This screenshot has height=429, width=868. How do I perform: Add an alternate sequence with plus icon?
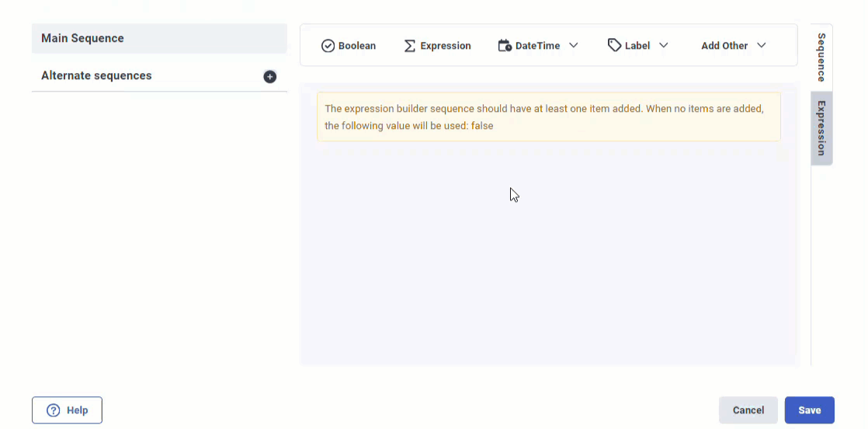tap(269, 77)
